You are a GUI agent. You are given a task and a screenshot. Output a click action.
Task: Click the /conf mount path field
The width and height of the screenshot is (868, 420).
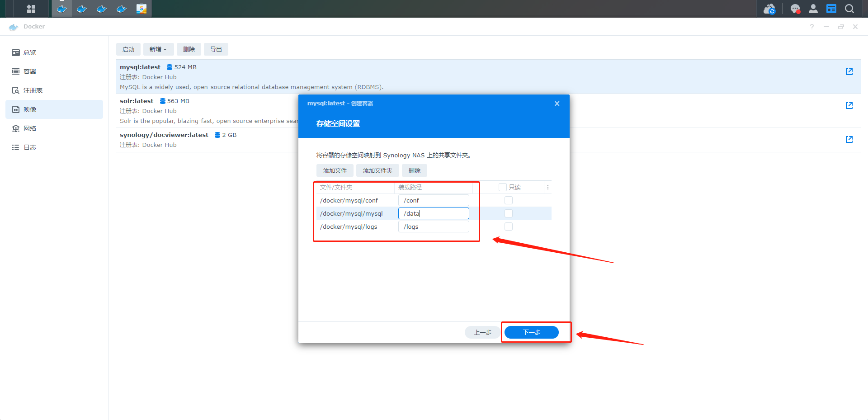(x=434, y=200)
